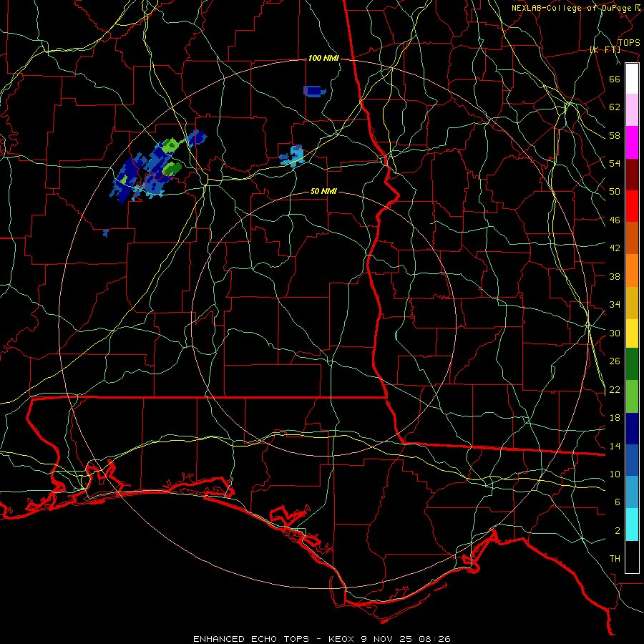Click the 10 legend value
644x644 pixels.
(615, 474)
